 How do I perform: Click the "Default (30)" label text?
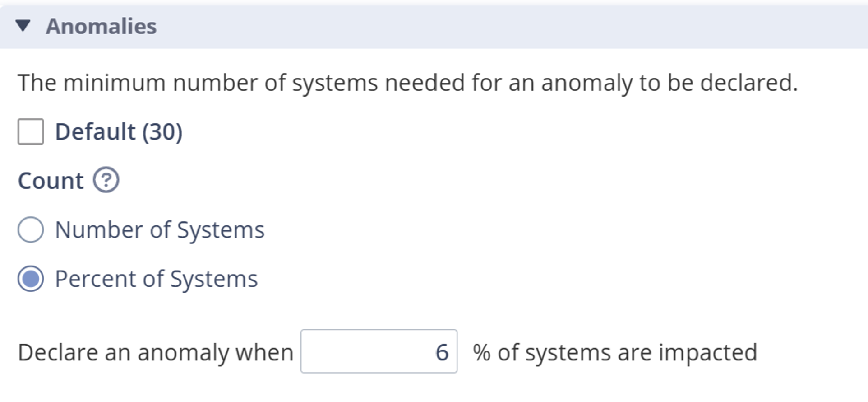(119, 132)
